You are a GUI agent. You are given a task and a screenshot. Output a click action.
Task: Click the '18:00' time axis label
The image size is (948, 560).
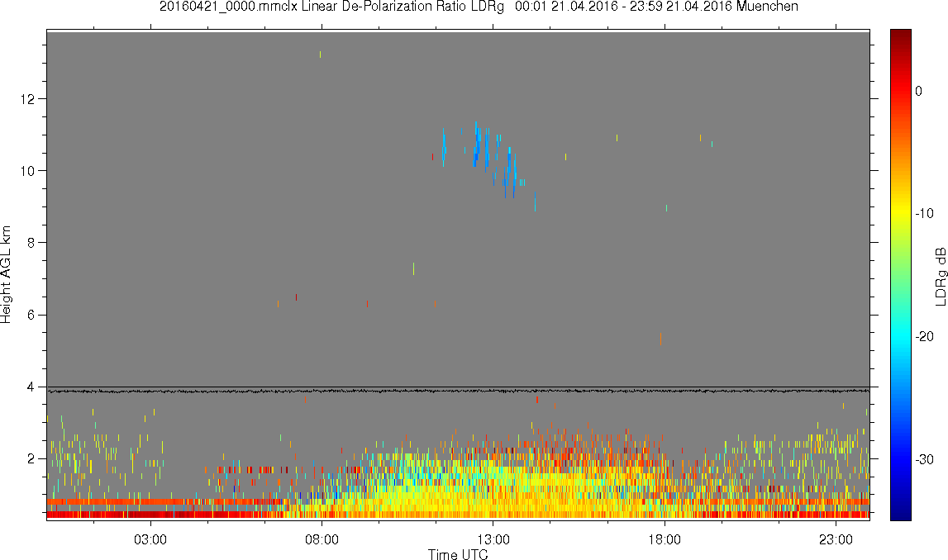pyautogui.click(x=665, y=540)
